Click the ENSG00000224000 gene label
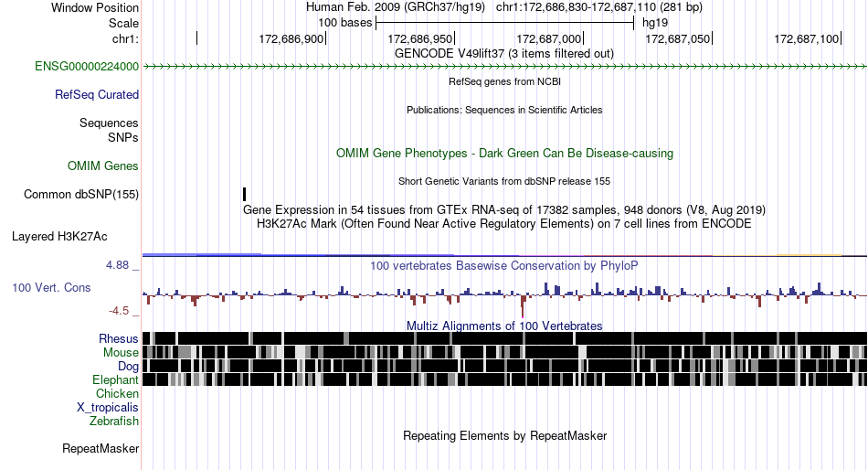Screen dimensions: 868x470 [87, 67]
